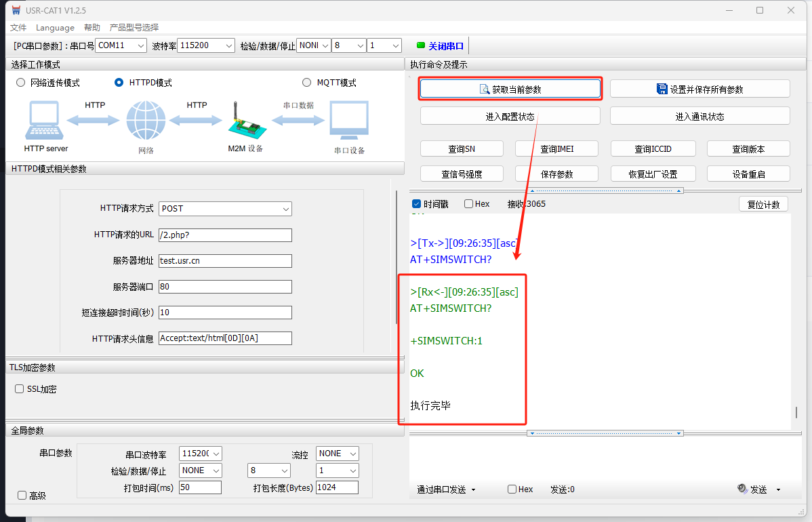Click 查询SN button
Viewport: 812px width, 522px height.
point(462,148)
